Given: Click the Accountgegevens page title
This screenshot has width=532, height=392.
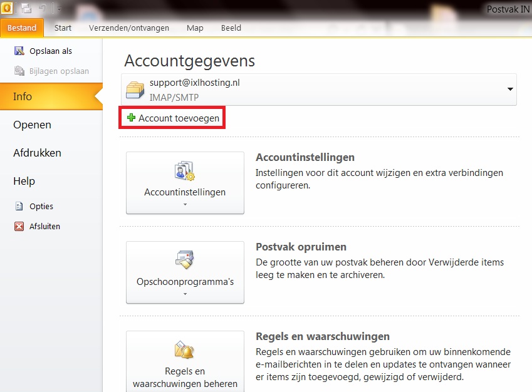Looking at the screenshot, I should (x=189, y=61).
